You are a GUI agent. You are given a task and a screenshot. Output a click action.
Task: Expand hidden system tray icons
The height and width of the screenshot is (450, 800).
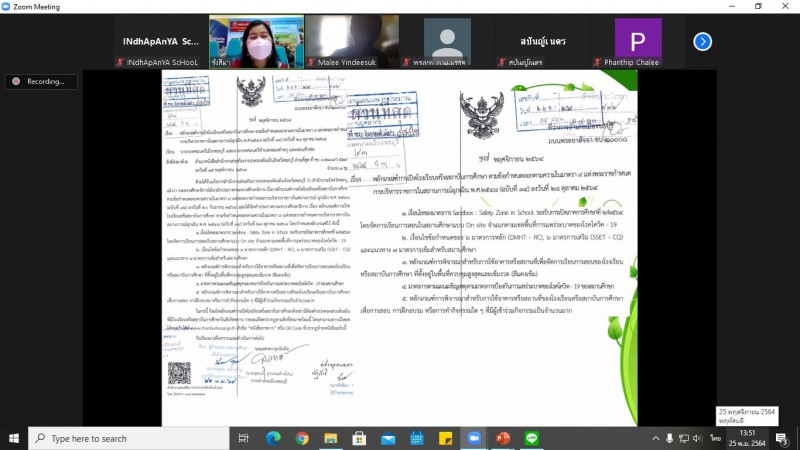[656, 438]
